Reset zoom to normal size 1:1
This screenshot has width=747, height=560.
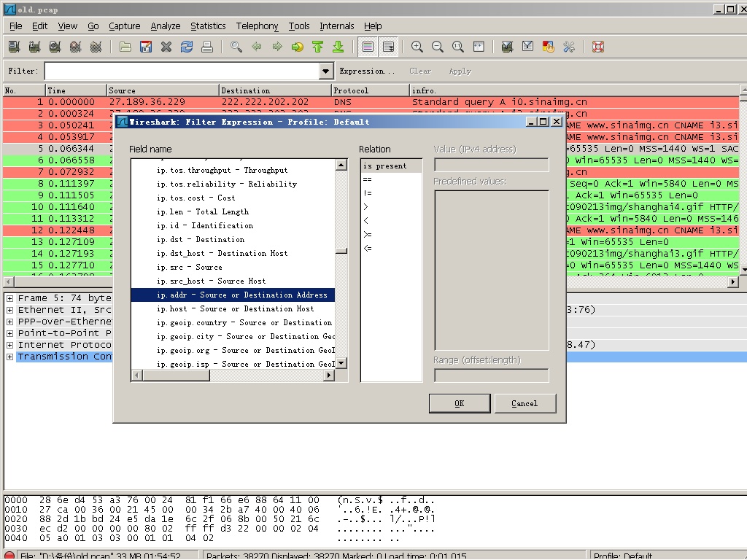point(458,47)
